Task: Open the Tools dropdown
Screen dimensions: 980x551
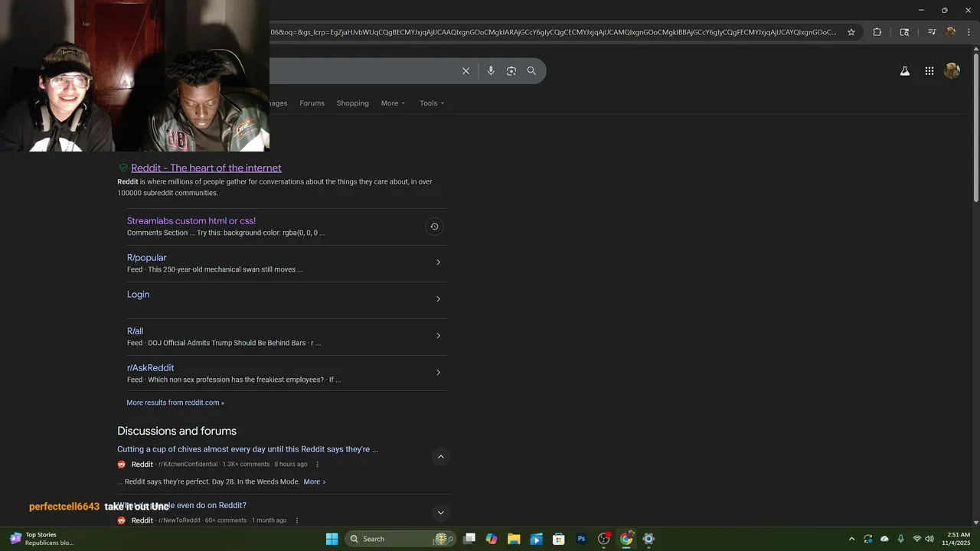Action: [x=432, y=103]
